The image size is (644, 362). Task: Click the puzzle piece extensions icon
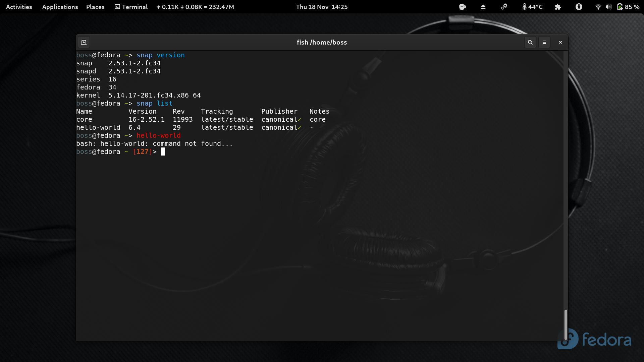pyautogui.click(x=558, y=7)
